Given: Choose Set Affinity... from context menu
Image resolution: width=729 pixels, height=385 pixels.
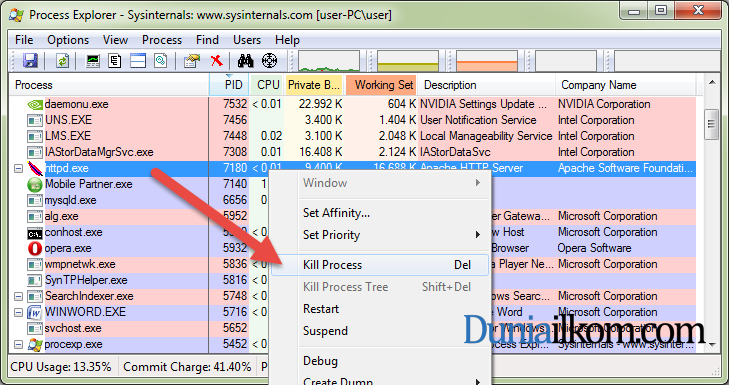Looking at the screenshot, I should pyautogui.click(x=380, y=213).
